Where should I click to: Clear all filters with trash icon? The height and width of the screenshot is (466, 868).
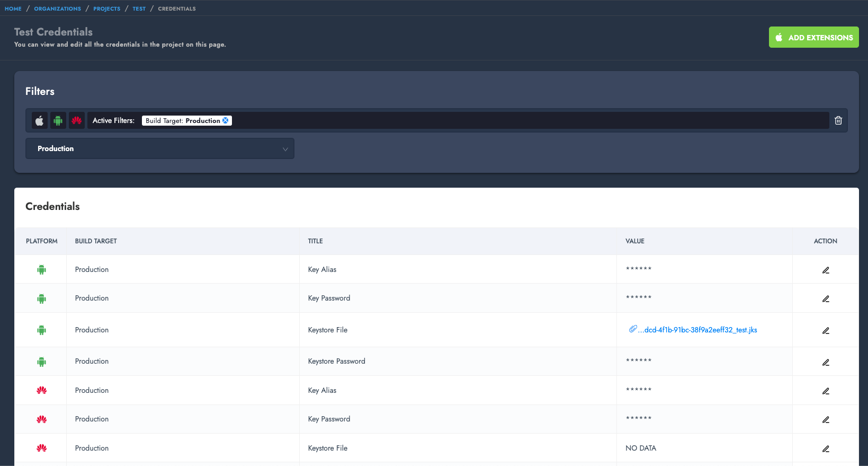[838, 120]
